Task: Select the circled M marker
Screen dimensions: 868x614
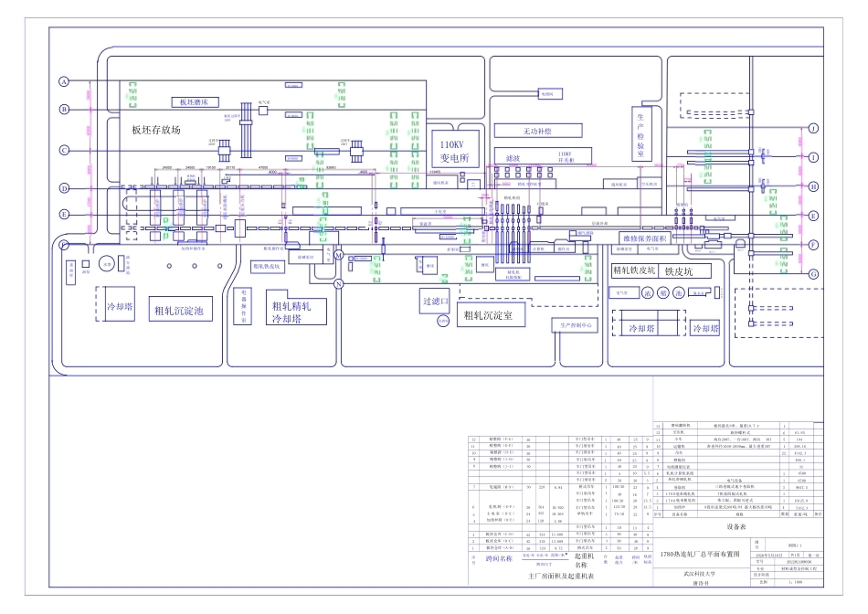Action: (x=339, y=255)
